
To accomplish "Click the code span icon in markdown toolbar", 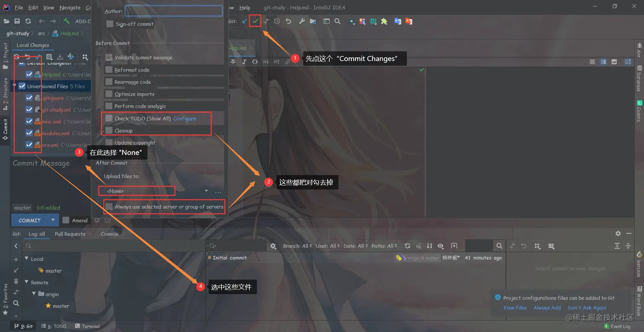I will point(255,62).
